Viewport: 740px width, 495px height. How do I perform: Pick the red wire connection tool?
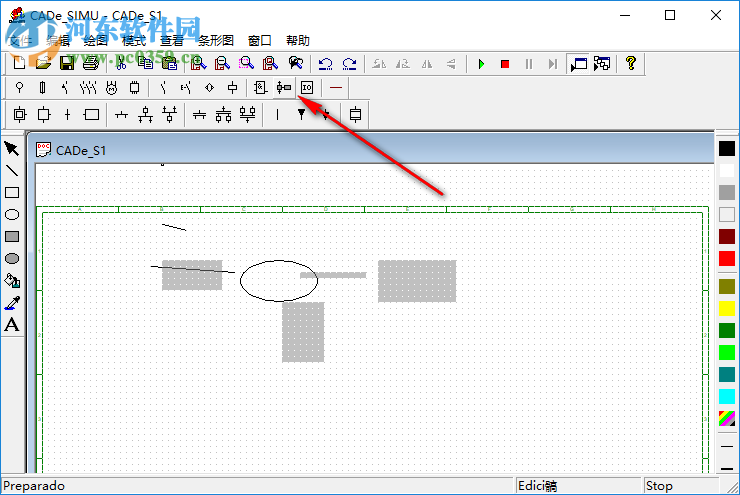pyautogui.click(x=336, y=87)
